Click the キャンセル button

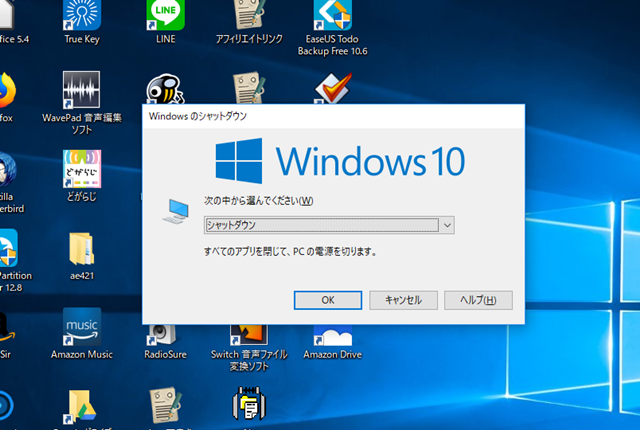coord(403,300)
